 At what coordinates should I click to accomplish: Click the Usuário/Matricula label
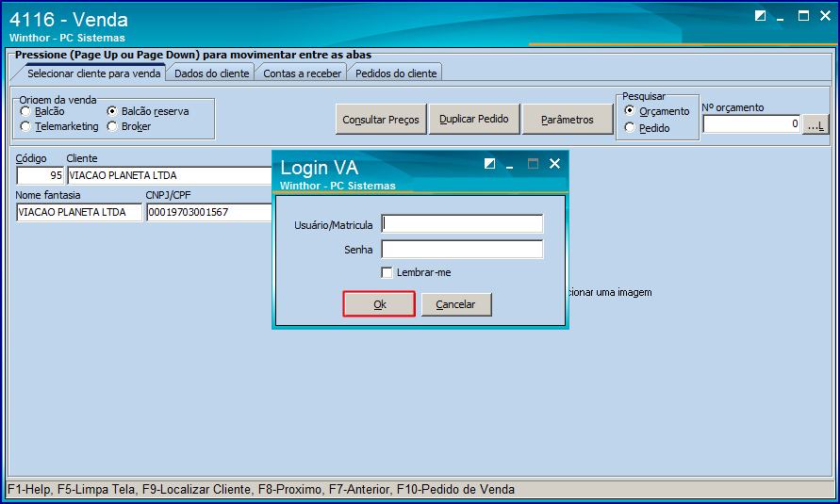(x=333, y=225)
